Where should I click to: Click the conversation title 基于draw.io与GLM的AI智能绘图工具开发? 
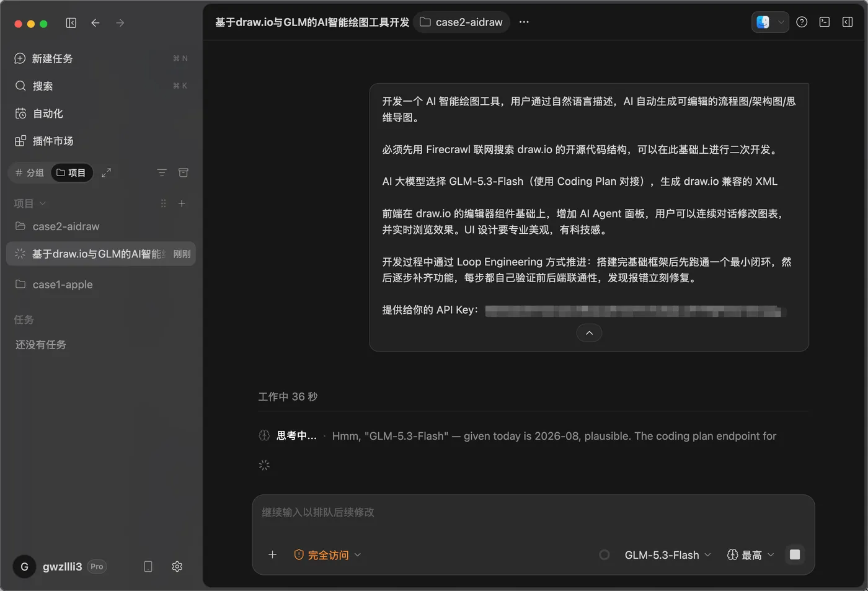pyautogui.click(x=312, y=22)
